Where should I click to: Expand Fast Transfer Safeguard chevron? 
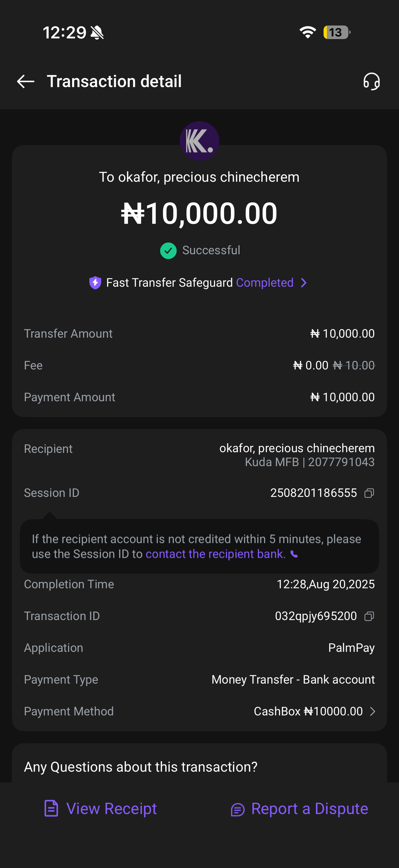pyautogui.click(x=304, y=283)
